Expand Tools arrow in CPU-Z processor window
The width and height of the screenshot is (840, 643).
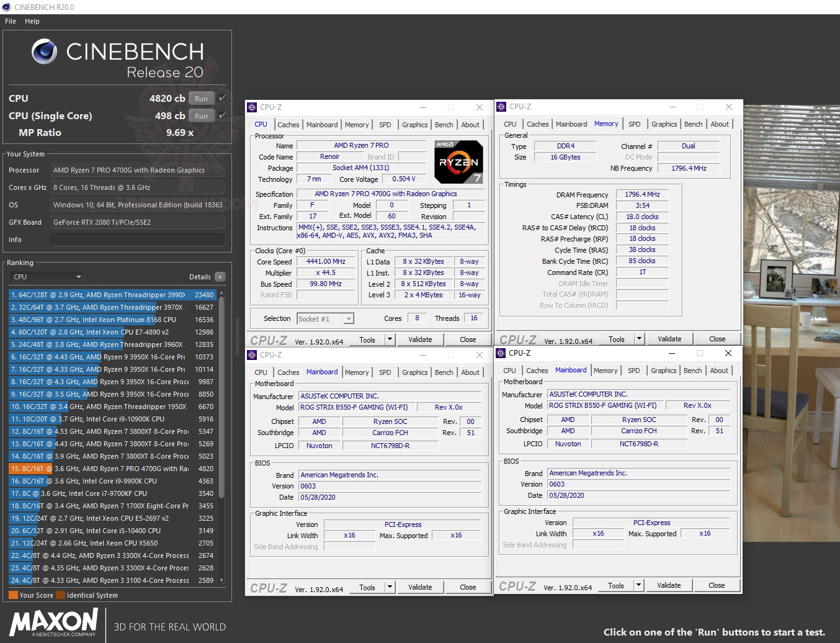(390, 339)
